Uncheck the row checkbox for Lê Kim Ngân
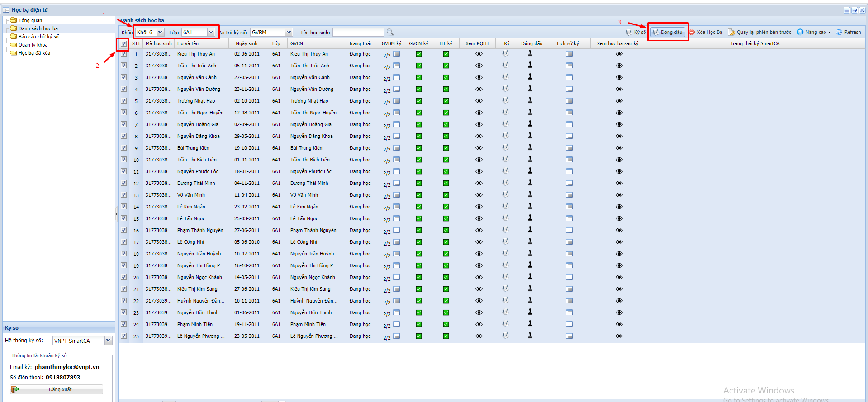 [123, 207]
